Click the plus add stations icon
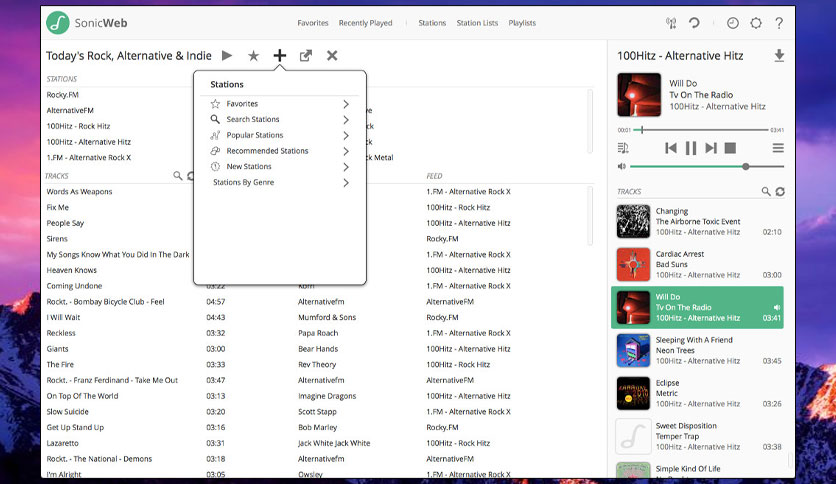This screenshot has height=484, width=836. 279,55
